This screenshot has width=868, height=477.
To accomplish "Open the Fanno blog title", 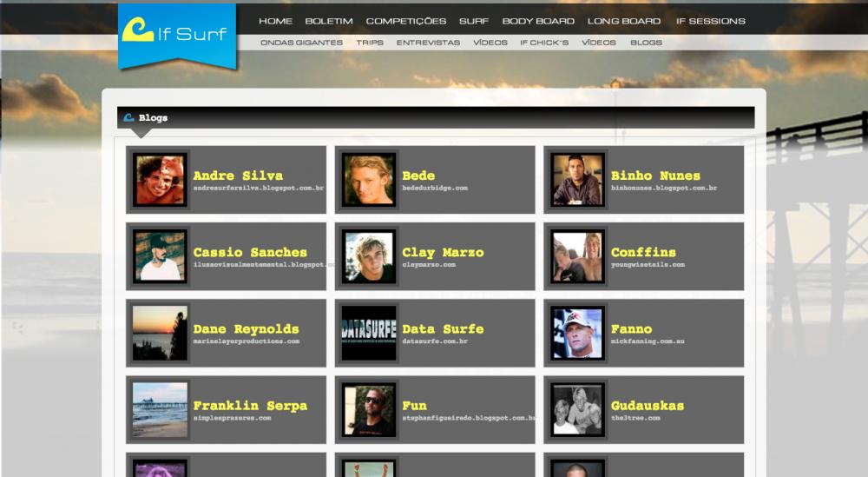I will click(632, 328).
